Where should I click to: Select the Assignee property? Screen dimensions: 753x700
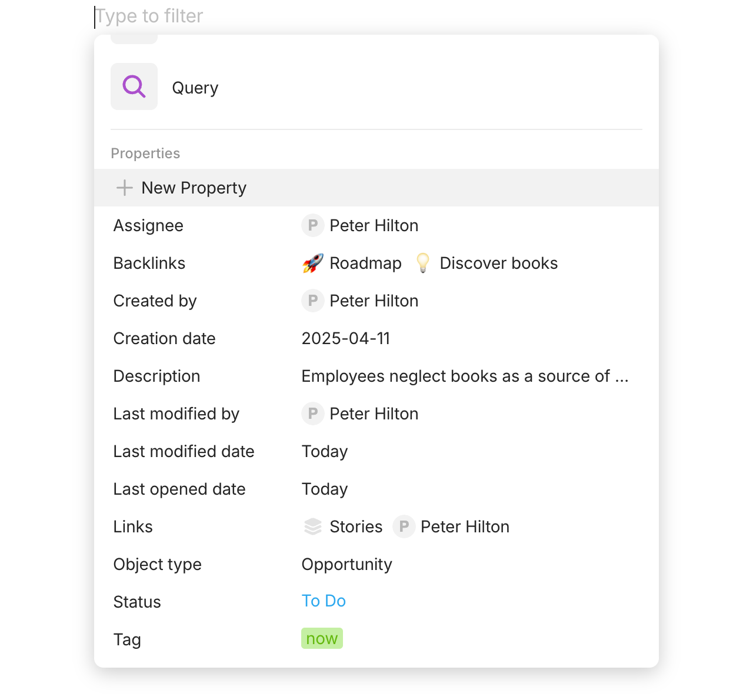click(x=148, y=226)
